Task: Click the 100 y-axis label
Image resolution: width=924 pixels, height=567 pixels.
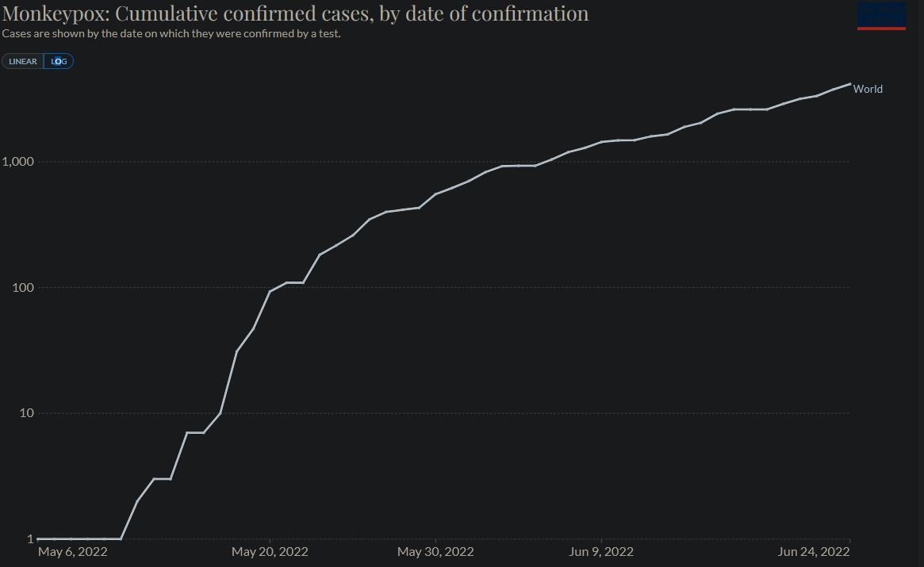Action: (22, 287)
